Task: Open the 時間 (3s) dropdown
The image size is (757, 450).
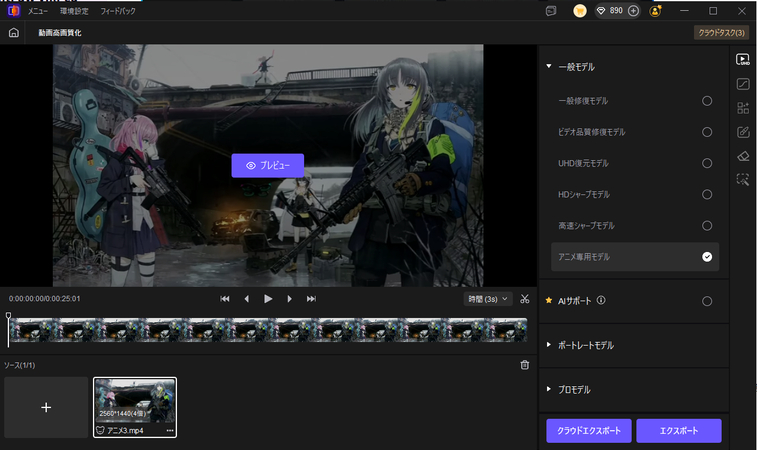Action: (x=489, y=299)
